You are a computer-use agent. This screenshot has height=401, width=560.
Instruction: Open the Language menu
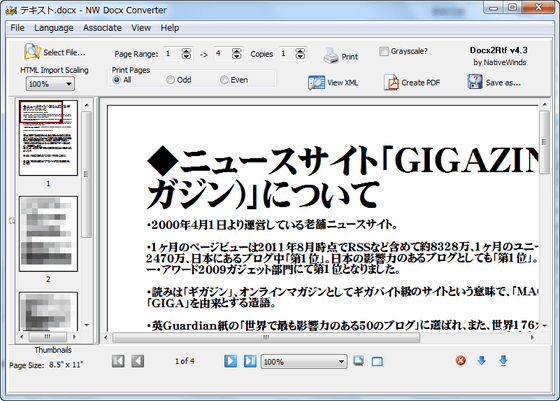tap(54, 28)
